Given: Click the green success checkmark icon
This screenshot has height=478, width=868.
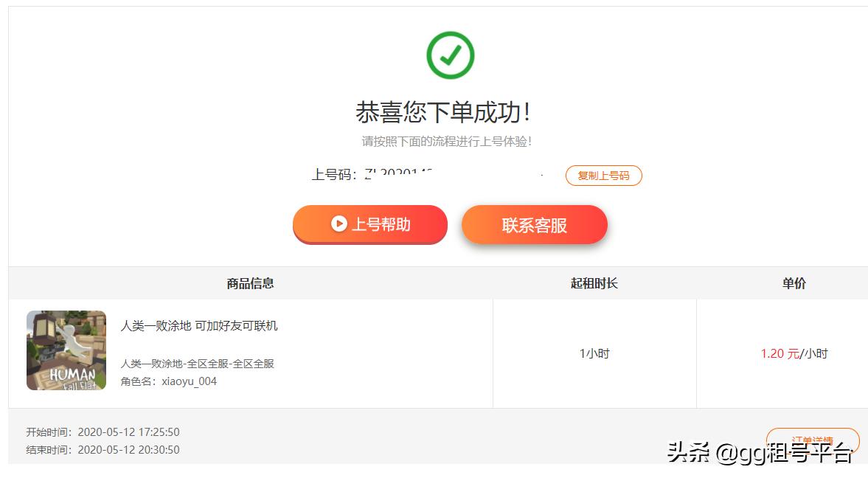Looking at the screenshot, I should (450, 54).
